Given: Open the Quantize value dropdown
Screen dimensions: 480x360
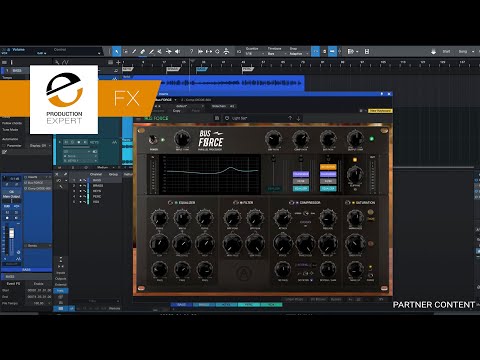Looking at the screenshot, I should [x=254, y=54].
